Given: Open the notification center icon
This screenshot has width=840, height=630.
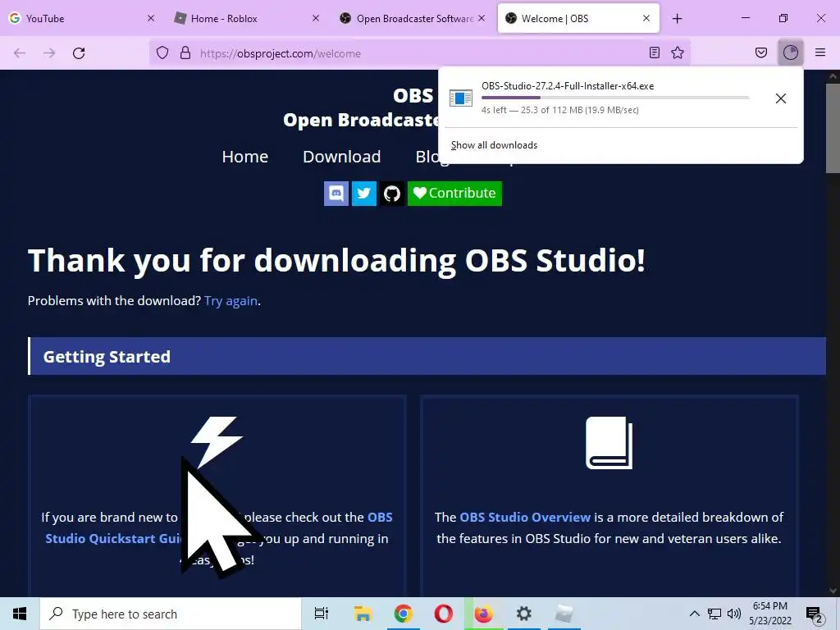Looking at the screenshot, I should 815,615.
